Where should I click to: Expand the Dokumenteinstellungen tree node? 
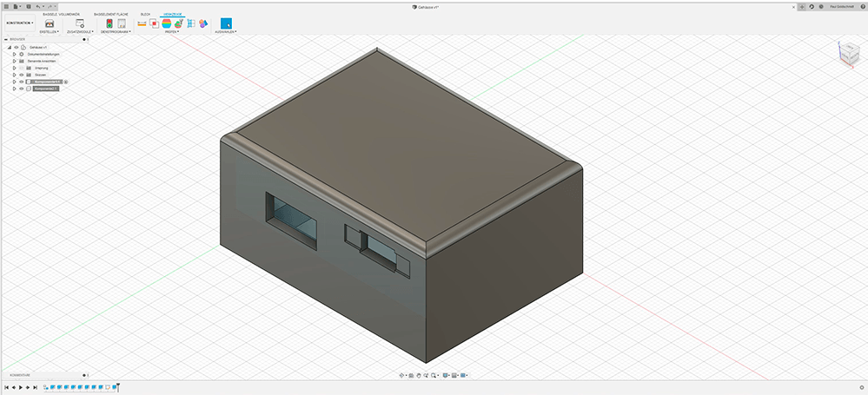coord(14,54)
